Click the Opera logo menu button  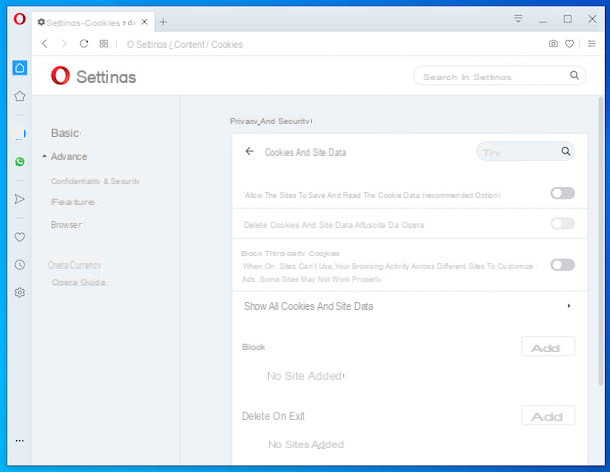tap(19, 19)
